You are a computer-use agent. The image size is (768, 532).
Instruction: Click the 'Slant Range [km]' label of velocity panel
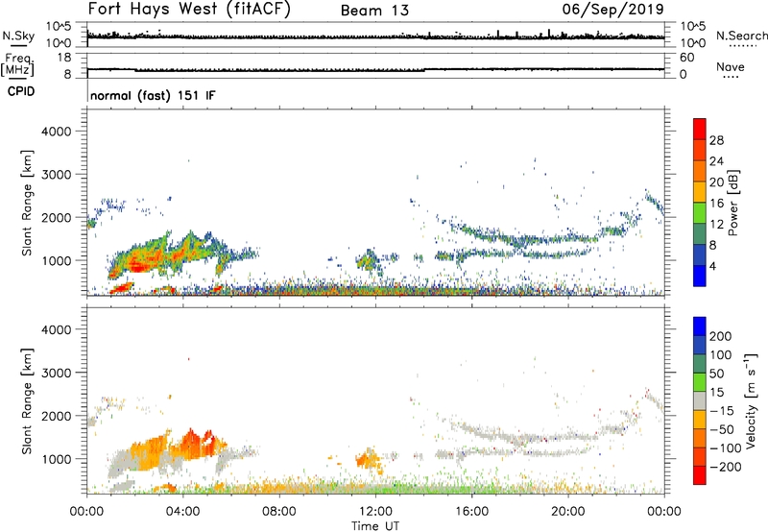click(x=27, y=401)
